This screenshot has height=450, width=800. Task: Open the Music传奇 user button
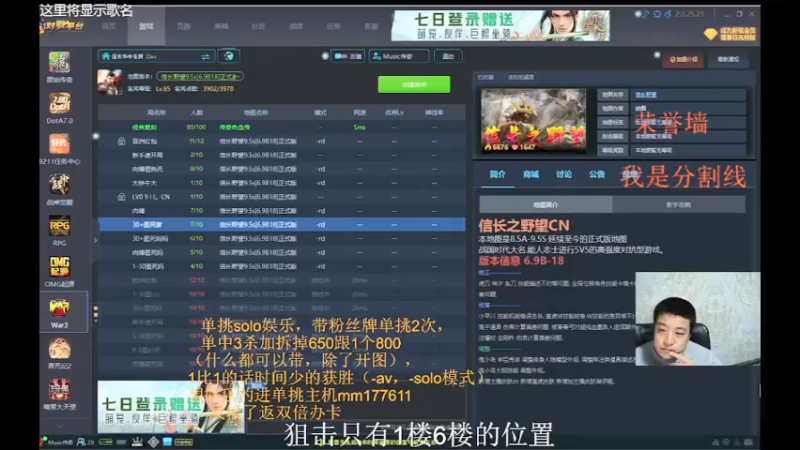399,56
